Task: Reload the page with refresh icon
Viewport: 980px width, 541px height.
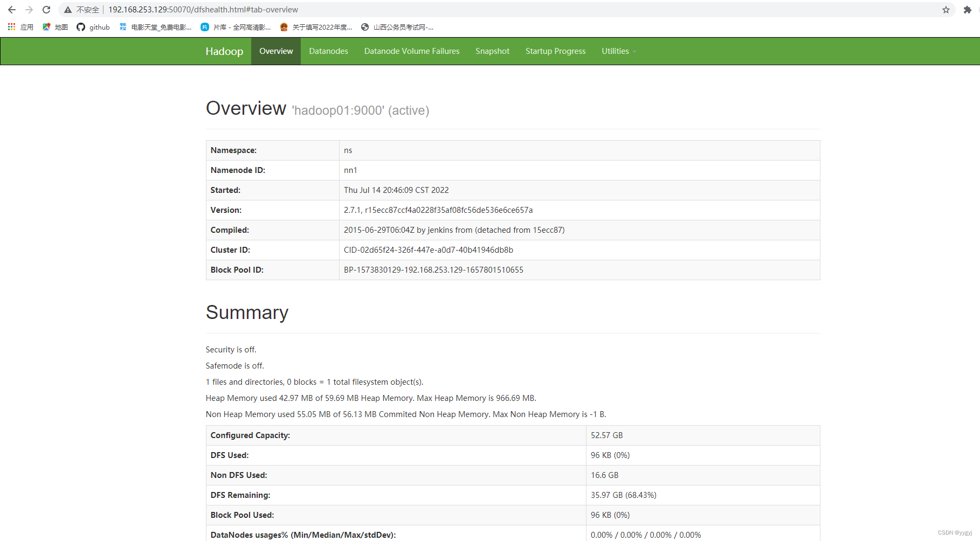Action: point(46,10)
